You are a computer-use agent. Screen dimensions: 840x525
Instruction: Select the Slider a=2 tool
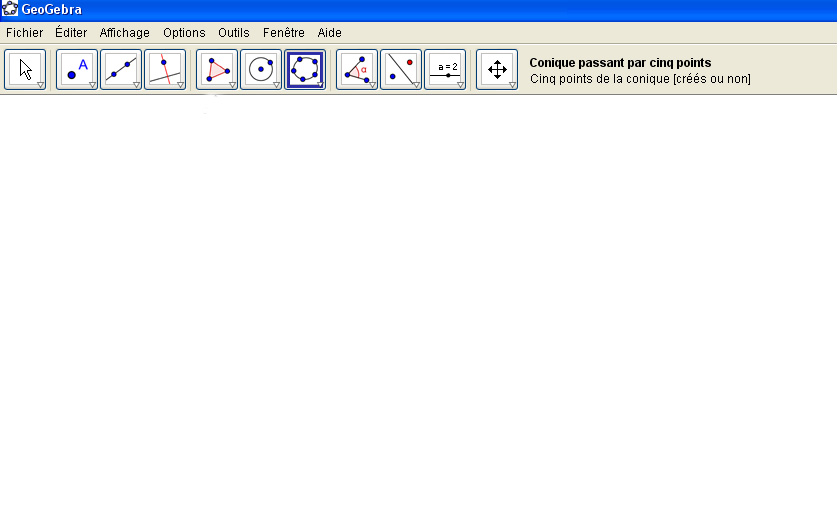tap(444, 69)
